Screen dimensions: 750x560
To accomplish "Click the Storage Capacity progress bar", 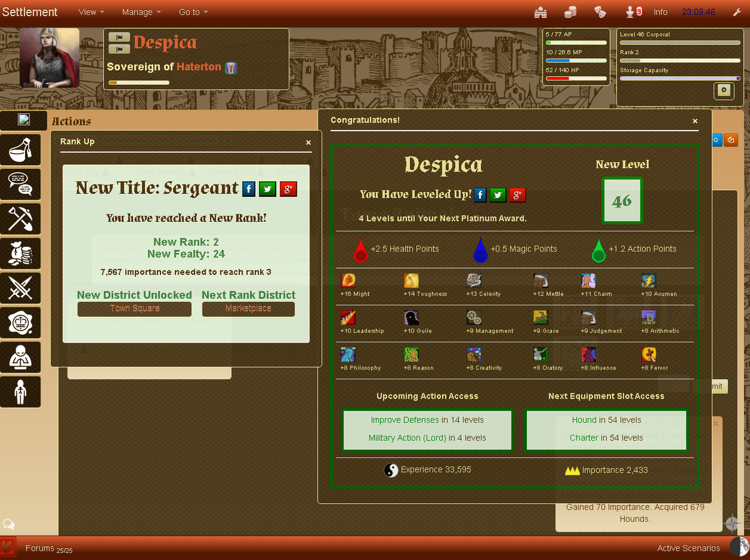I will [680, 79].
